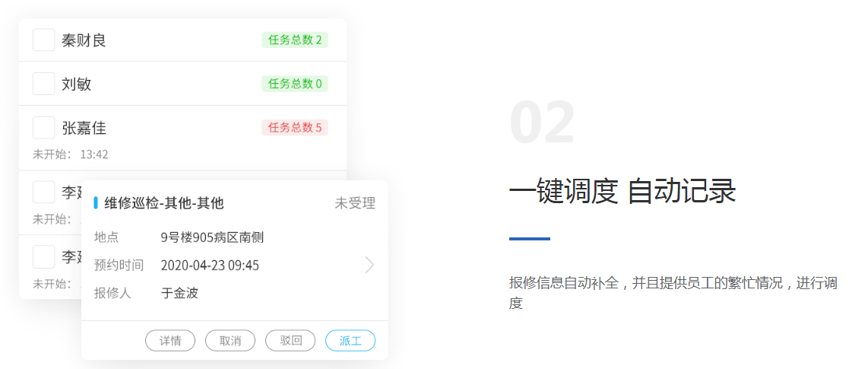Select the appointment time 2020-04-23 09:45
868x369 pixels.
pyautogui.click(x=210, y=266)
